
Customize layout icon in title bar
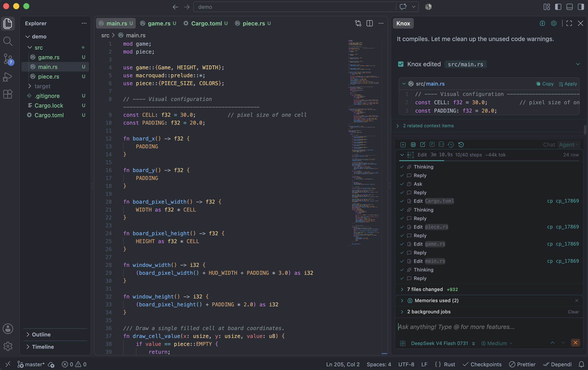pos(547,7)
